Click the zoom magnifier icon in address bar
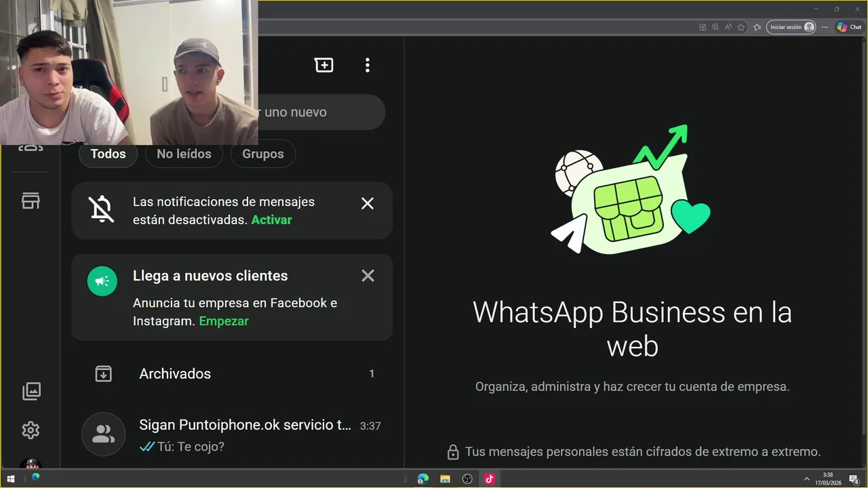Image resolution: width=868 pixels, height=488 pixels. pos(715,27)
